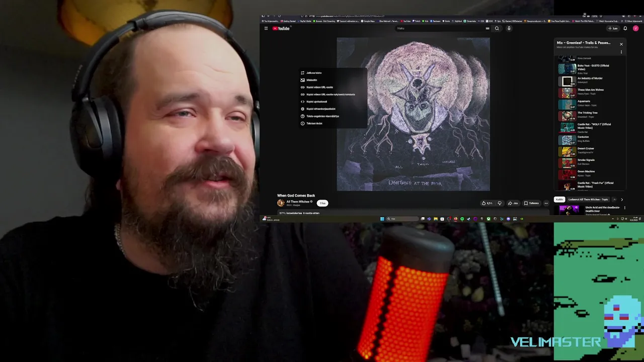Open the account avatar menu
This screenshot has width=644, height=362.
635,28
